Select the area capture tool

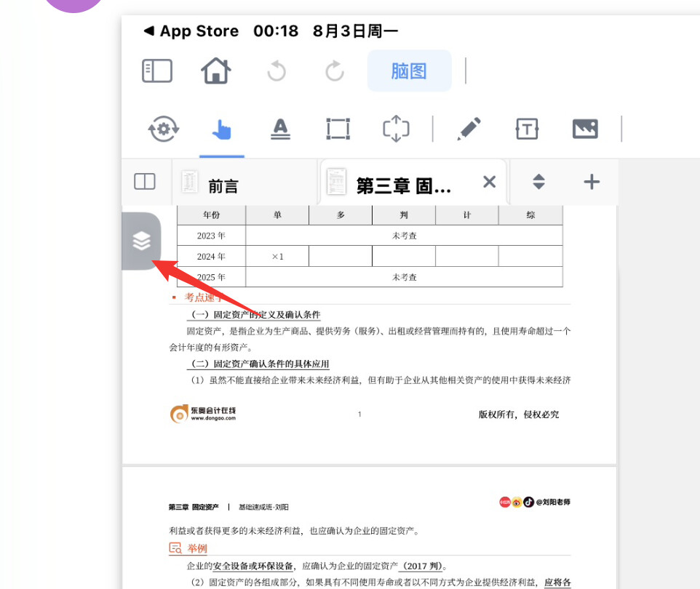point(396,129)
